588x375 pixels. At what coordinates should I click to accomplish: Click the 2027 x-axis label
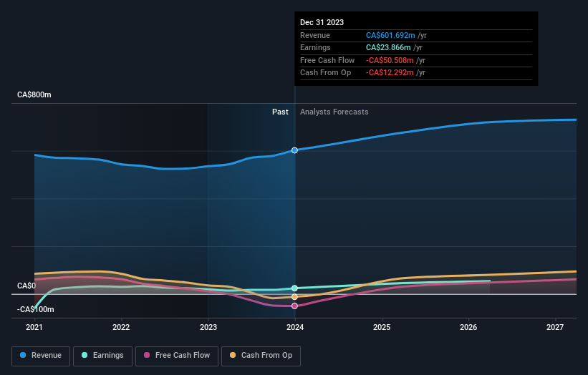pyautogui.click(x=555, y=327)
